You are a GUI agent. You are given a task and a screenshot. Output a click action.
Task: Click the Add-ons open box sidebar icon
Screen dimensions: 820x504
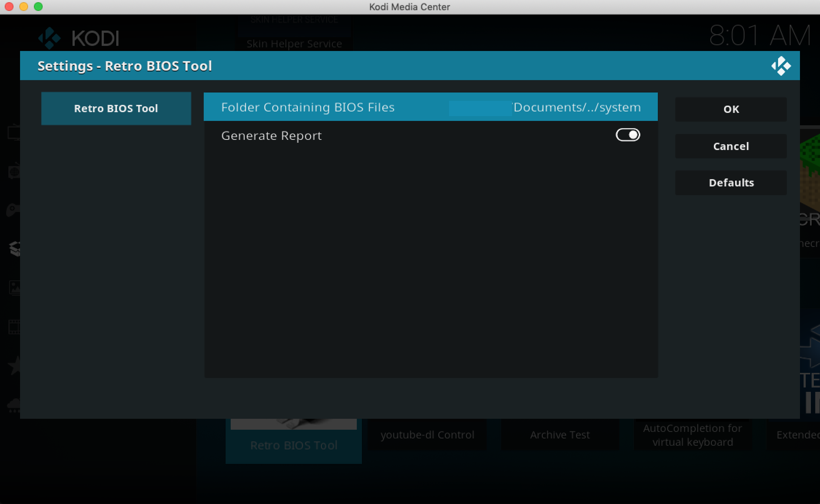(x=15, y=249)
